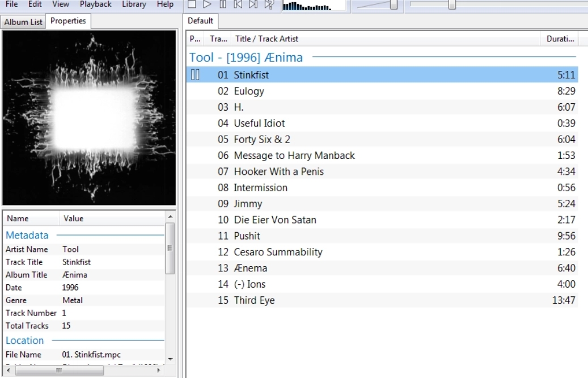Select track 12 Cesaro Summability
Screen dimensions: 588x378
[x=383, y=252]
